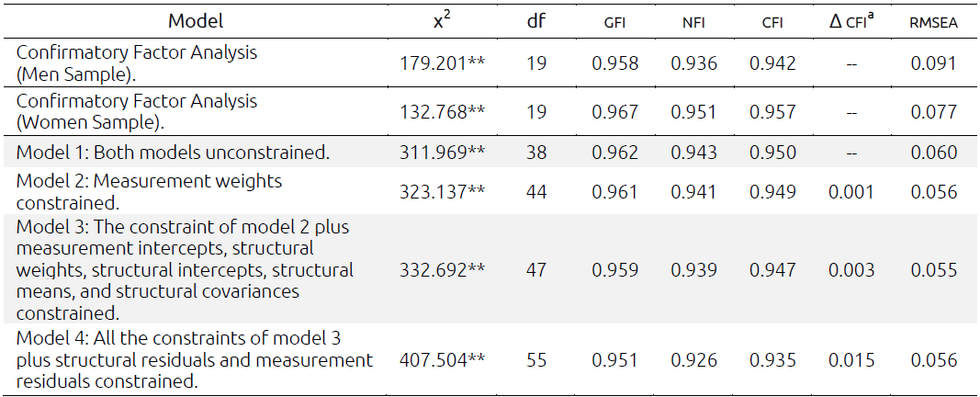Click the chi-square value 179.201**

pos(442,63)
